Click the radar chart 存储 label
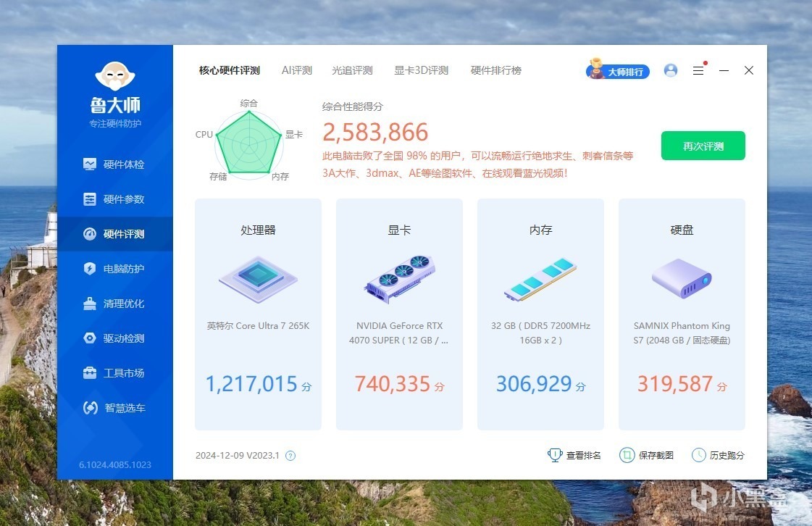 tap(218, 177)
